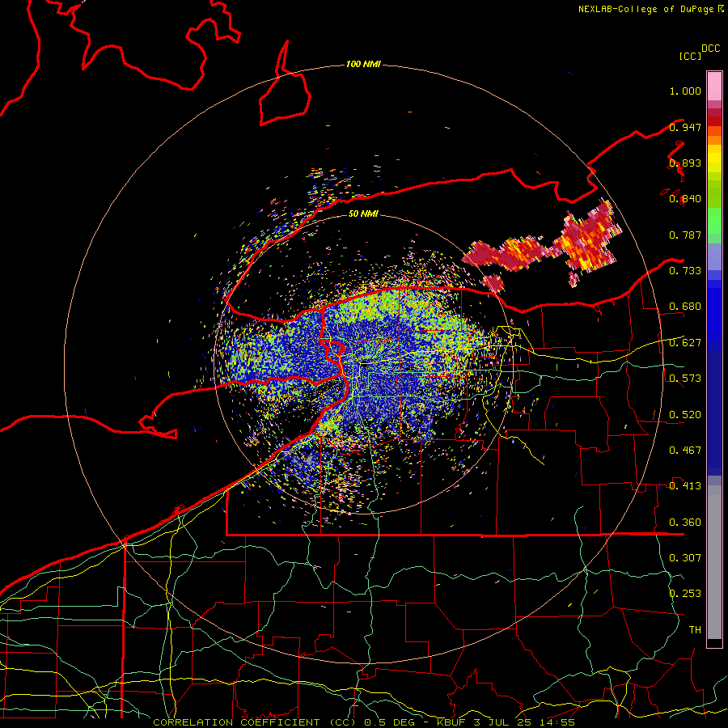728x728 pixels.
Task: Click the 50 NMI range ring label
Action: coord(363,214)
